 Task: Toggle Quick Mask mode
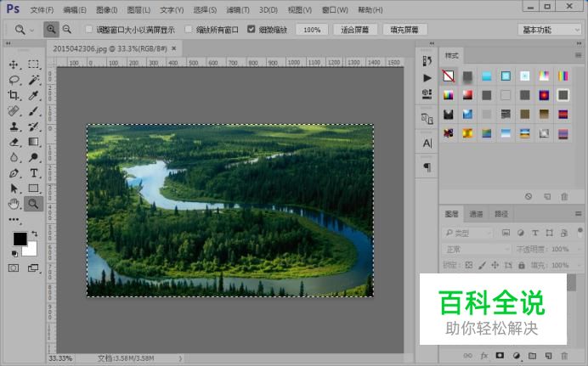[x=14, y=267]
